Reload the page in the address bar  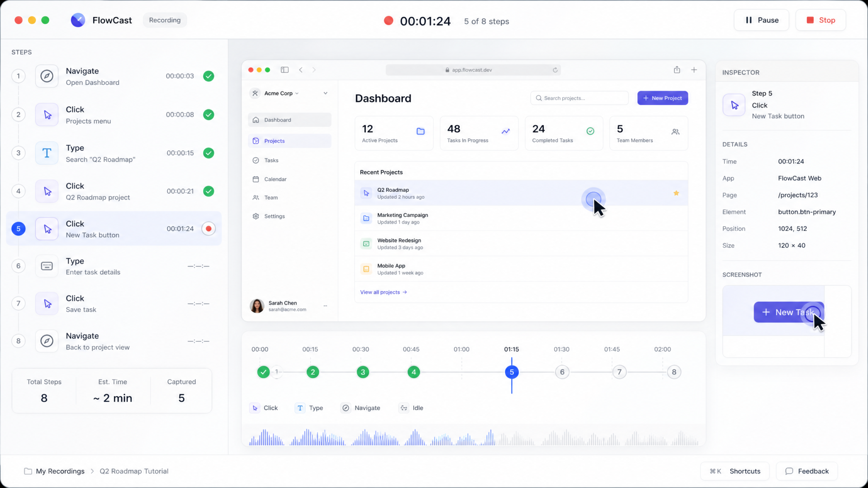pyautogui.click(x=555, y=70)
